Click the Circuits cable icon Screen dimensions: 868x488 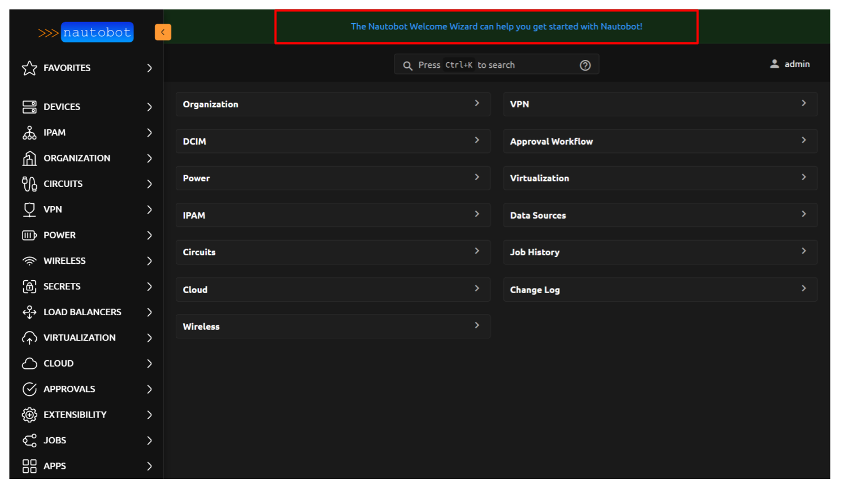point(29,184)
